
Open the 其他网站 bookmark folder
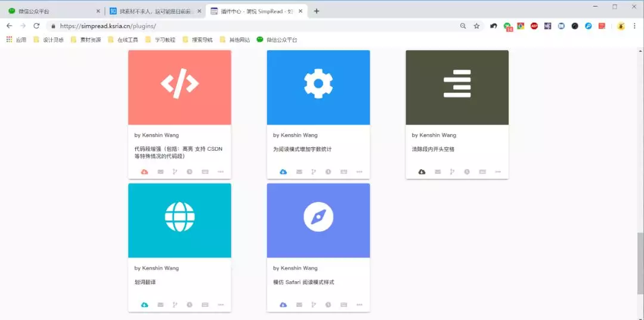[x=234, y=40]
